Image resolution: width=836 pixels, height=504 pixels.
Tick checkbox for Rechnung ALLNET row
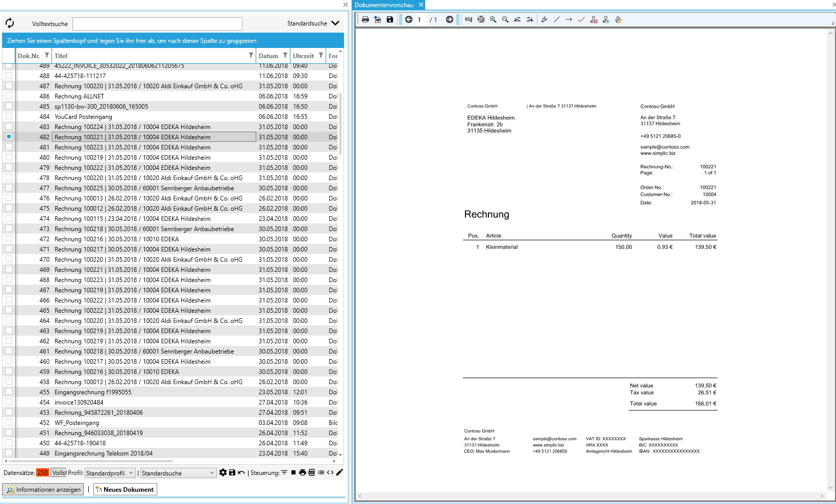[x=9, y=95]
